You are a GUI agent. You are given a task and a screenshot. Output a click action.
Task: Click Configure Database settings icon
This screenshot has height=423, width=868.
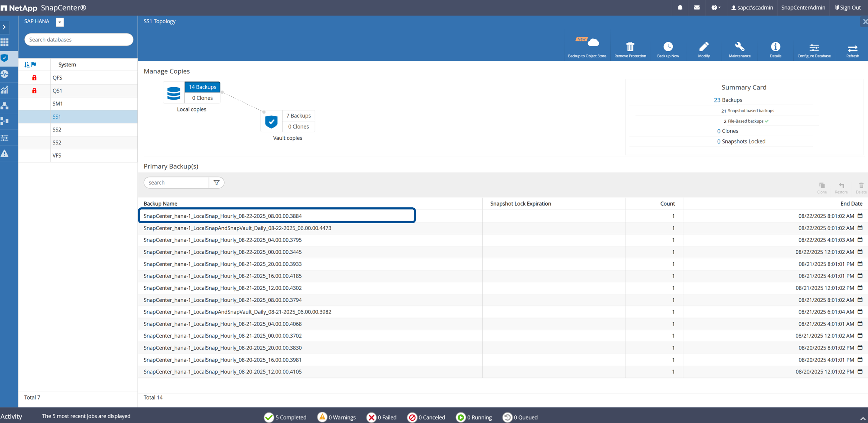(x=814, y=47)
